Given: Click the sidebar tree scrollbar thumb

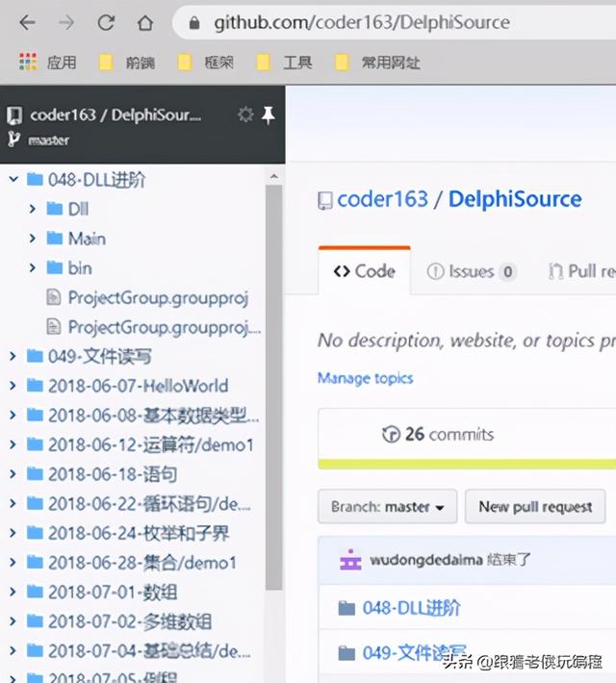Looking at the screenshot, I should (273, 388).
